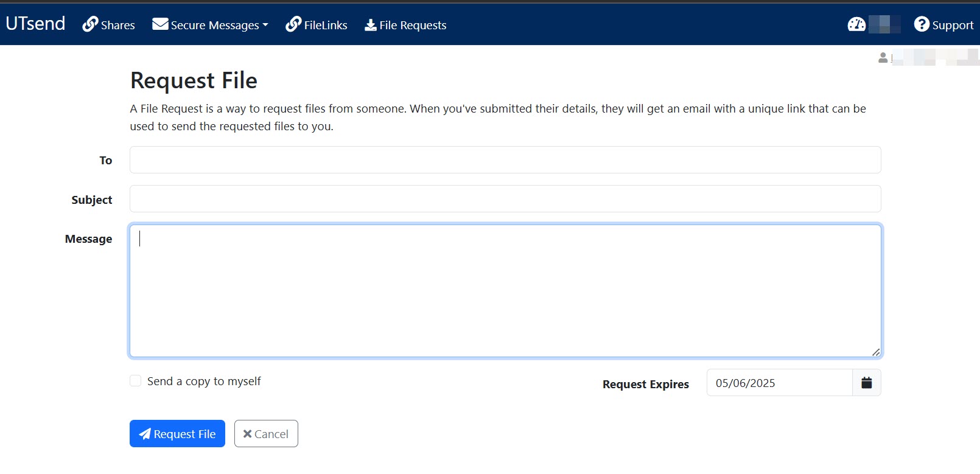
Task: Click the Shares chain-link icon
Action: [90, 24]
